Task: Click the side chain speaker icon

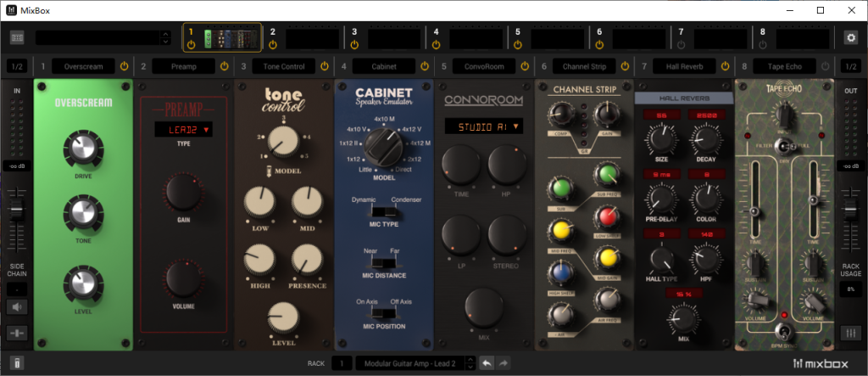Action: pos(17,306)
